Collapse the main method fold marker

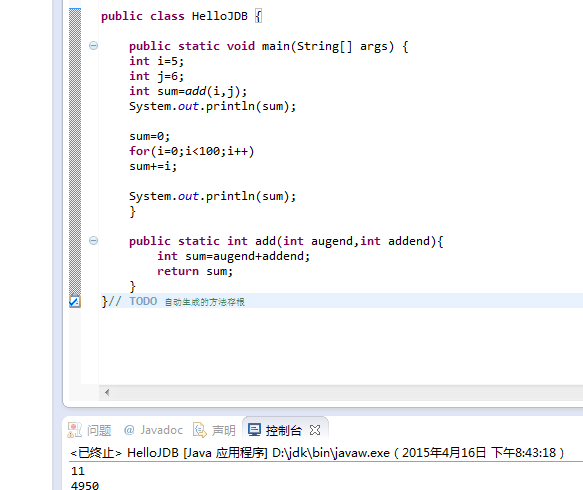tap(93, 46)
